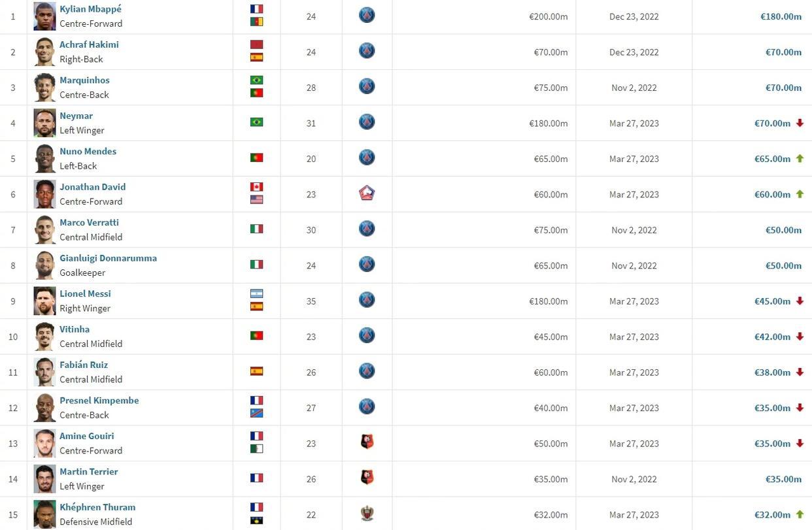Click Amine Gouiri's Rennes club crest
This screenshot has width=812, height=530.
pos(367,442)
